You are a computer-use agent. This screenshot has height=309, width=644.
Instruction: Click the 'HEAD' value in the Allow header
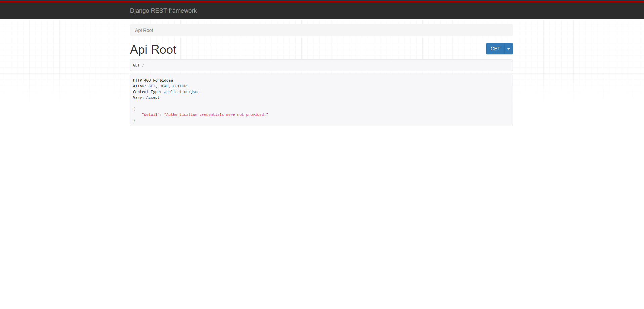[164, 86]
